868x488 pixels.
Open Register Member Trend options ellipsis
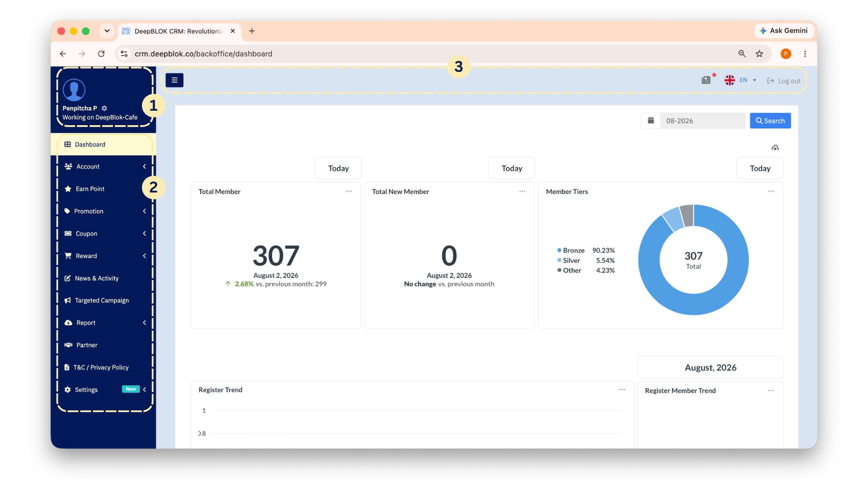(x=771, y=390)
